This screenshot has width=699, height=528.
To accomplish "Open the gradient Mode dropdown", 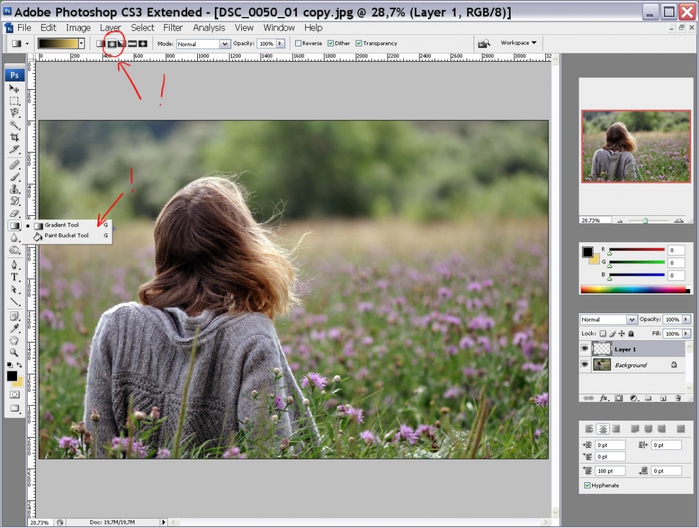I will (x=204, y=44).
